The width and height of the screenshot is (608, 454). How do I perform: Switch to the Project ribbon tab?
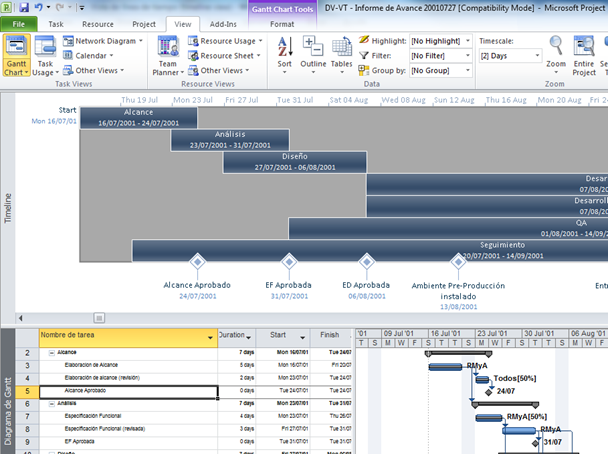(144, 24)
